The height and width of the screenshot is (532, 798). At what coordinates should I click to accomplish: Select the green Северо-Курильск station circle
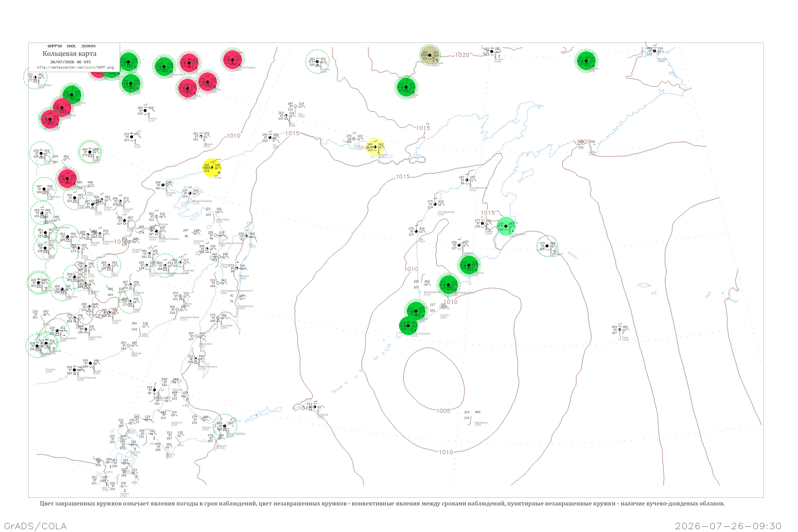coord(408,326)
